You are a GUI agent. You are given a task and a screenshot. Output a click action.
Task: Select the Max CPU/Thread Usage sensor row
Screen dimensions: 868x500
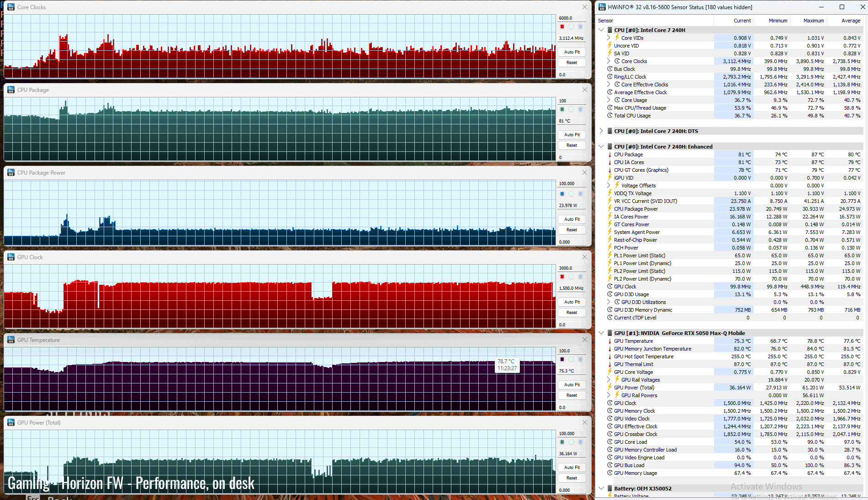734,108
